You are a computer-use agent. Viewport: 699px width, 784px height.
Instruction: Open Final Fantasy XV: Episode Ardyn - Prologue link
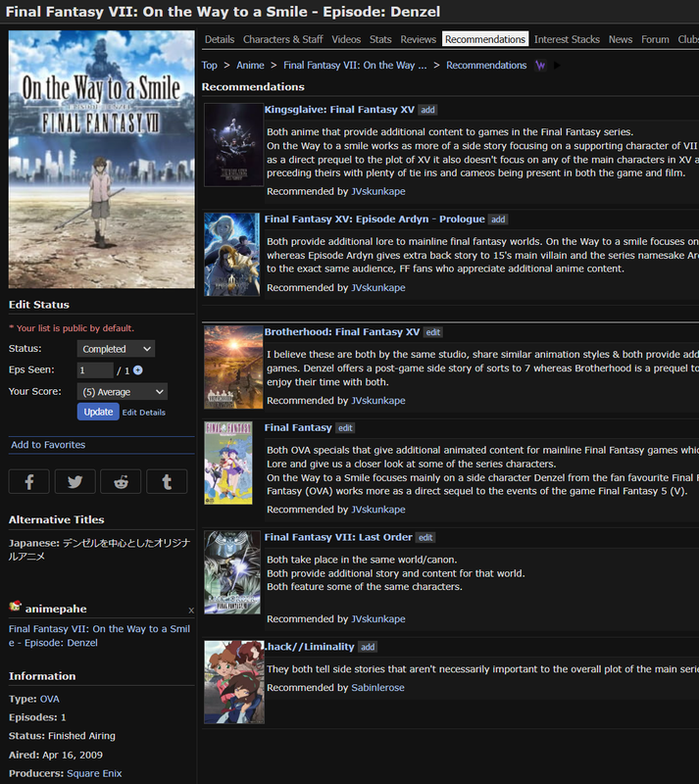(x=374, y=219)
